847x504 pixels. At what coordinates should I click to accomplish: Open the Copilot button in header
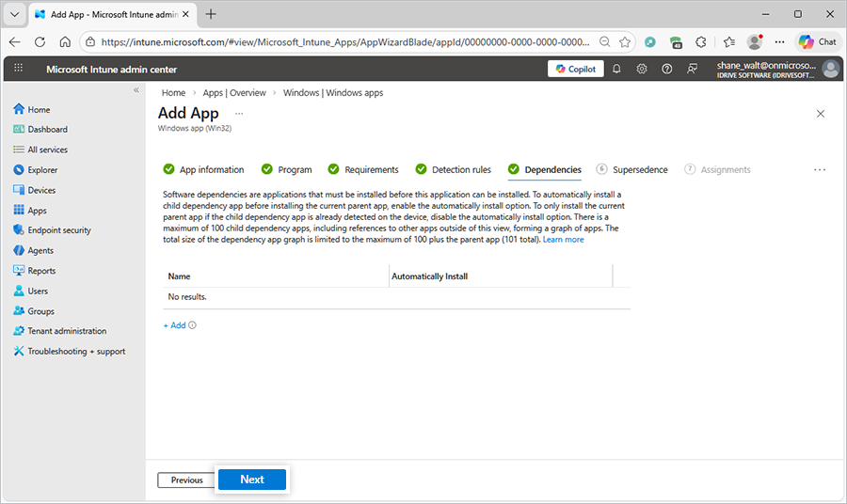click(575, 69)
